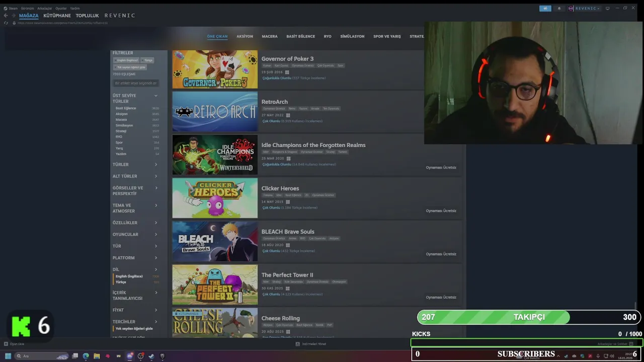Select the RYO genre tab

click(328, 36)
